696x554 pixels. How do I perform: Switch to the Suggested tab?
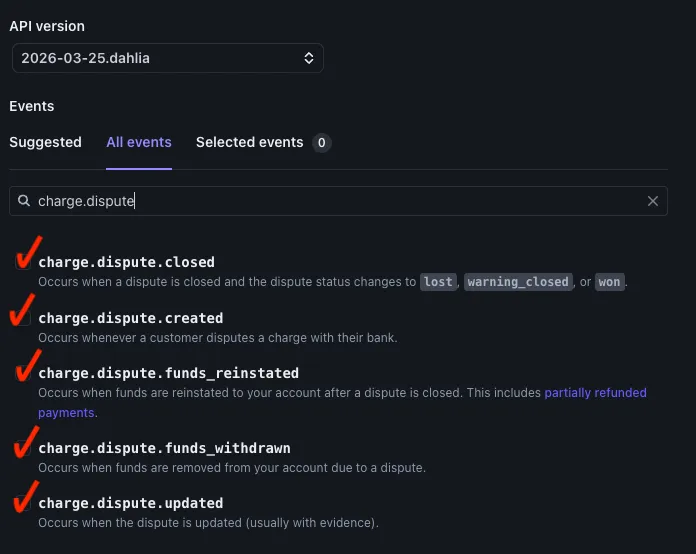tap(45, 142)
